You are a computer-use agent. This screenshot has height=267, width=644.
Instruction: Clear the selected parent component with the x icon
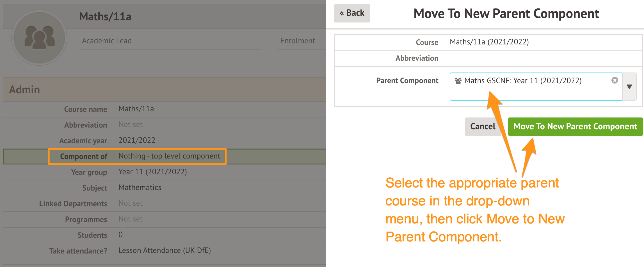point(615,80)
